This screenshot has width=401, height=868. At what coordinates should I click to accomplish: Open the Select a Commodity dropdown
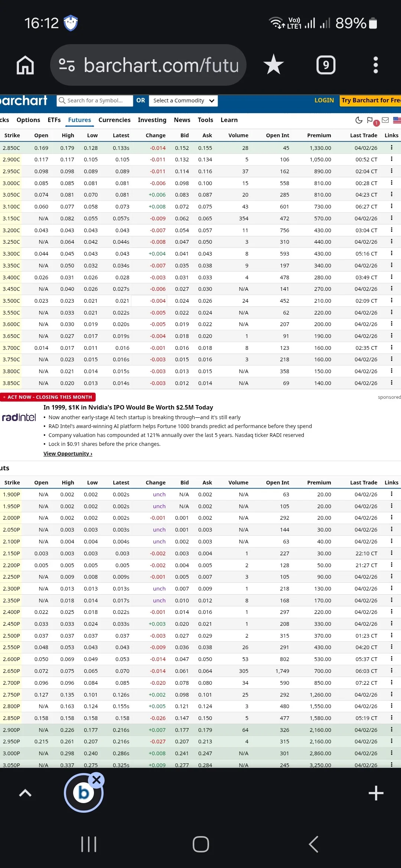click(x=183, y=101)
